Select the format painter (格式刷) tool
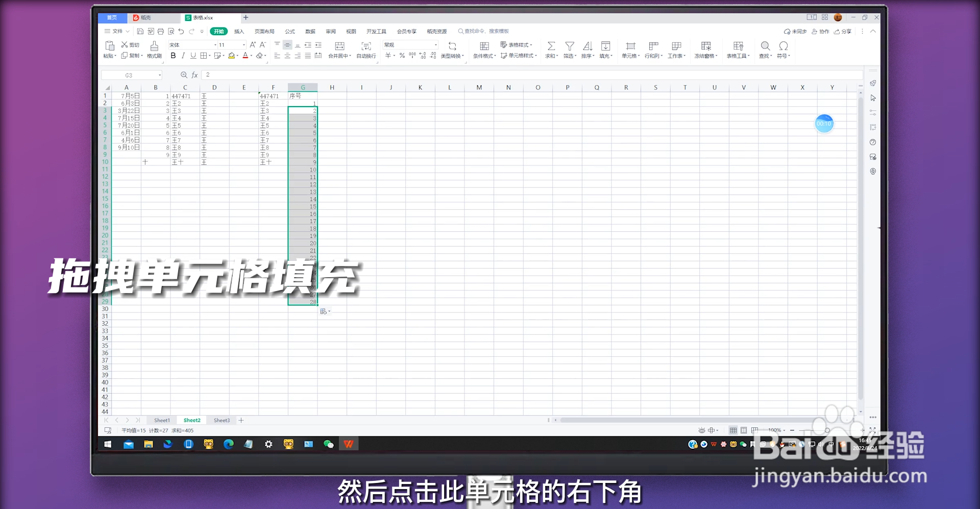Screen dimensions: 980x509 [x=154, y=50]
